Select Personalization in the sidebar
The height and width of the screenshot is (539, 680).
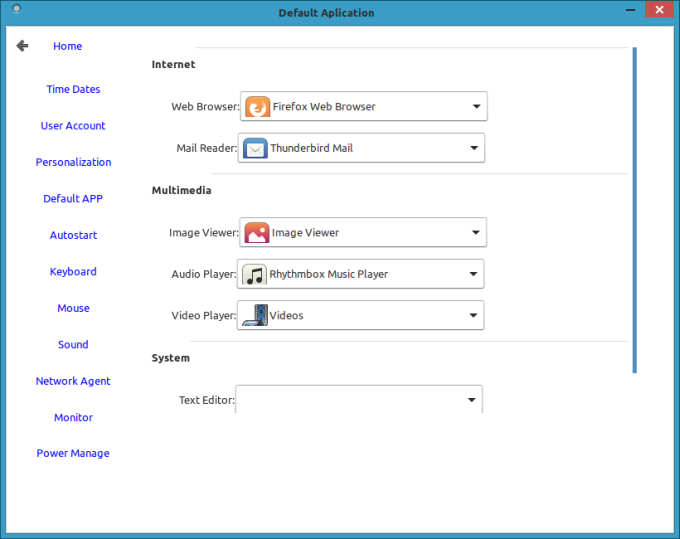pyautogui.click(x=73, y=162)
